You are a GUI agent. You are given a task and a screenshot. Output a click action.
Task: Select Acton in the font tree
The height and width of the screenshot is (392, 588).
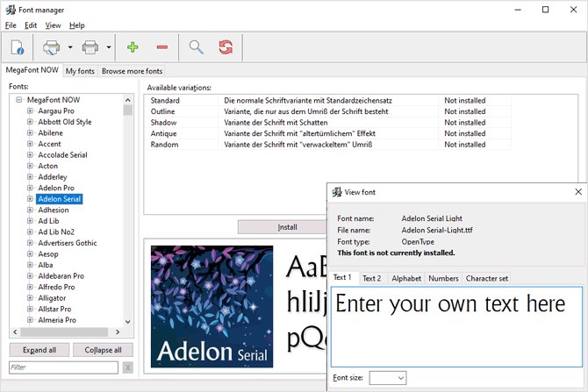pos(48,166)
